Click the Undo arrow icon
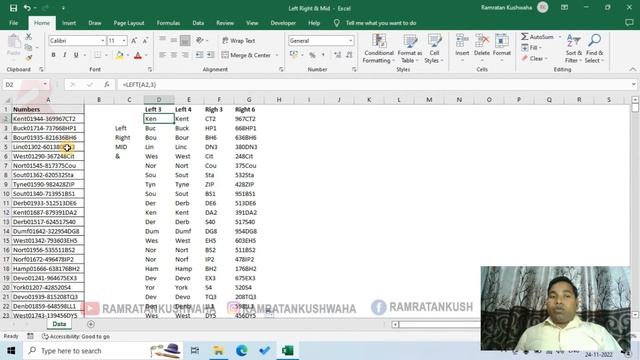The height and width of the screenshot is (360, 640). 27,8
